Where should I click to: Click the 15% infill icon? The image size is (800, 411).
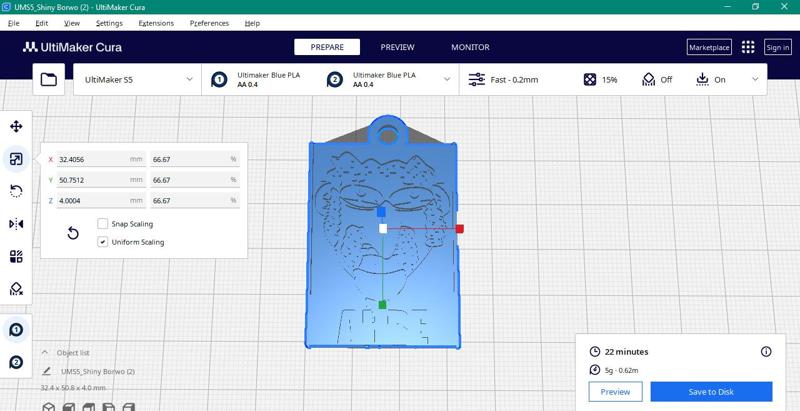coord(590,80)
